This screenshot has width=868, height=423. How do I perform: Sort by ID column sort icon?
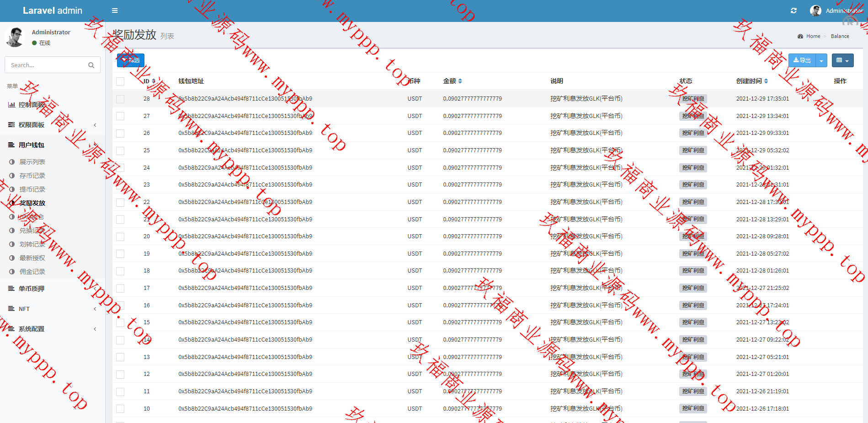154,81
